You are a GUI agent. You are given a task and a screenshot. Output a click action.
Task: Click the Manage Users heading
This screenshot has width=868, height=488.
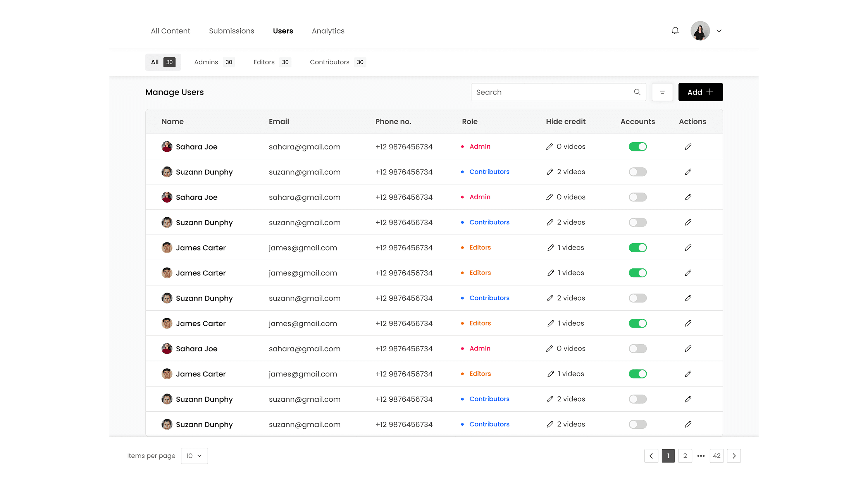click(x=174, y=92)
